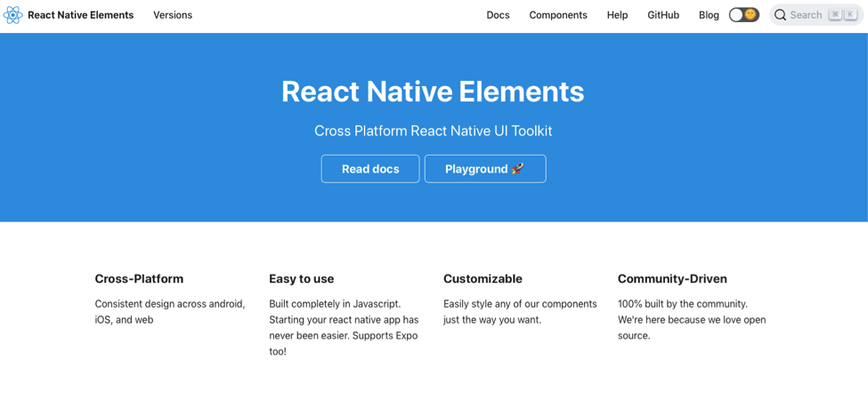This screenshot has height=393, width=868.
Task: Click the "Customizable" feature heading
Action: coord(483,278)
